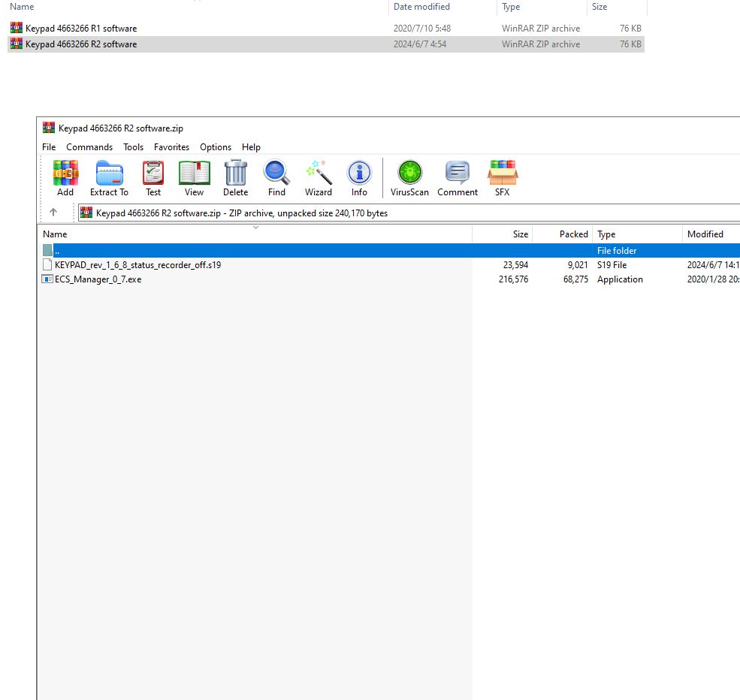
Task: Open the Options menu
Action: [x=216, y=147]
